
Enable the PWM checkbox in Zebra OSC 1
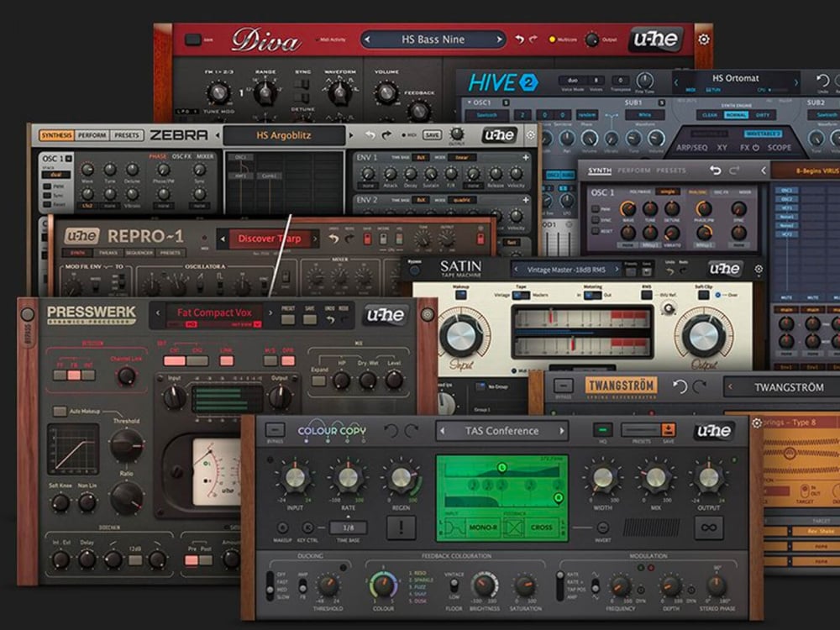[47, 186]
